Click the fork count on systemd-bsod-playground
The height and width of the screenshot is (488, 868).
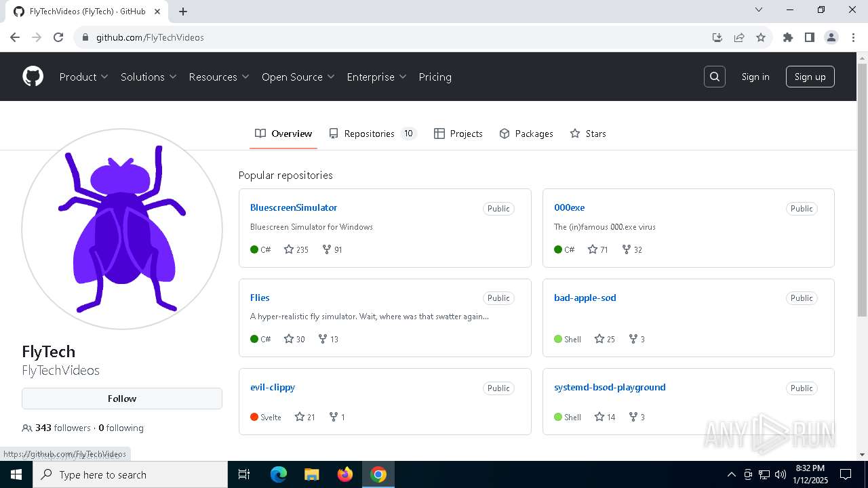tap(637, 417)
